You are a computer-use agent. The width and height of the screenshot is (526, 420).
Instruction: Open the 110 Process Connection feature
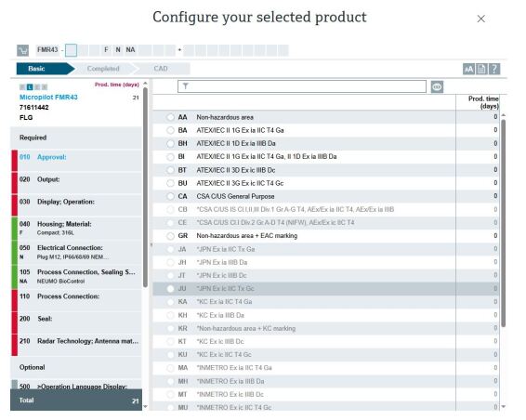tap(76, 300)
